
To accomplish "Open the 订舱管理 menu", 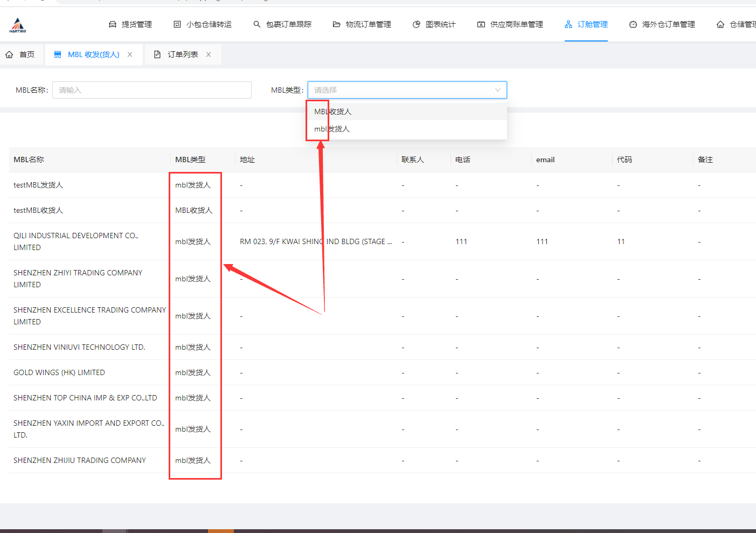I will click(x=586, y=24).
